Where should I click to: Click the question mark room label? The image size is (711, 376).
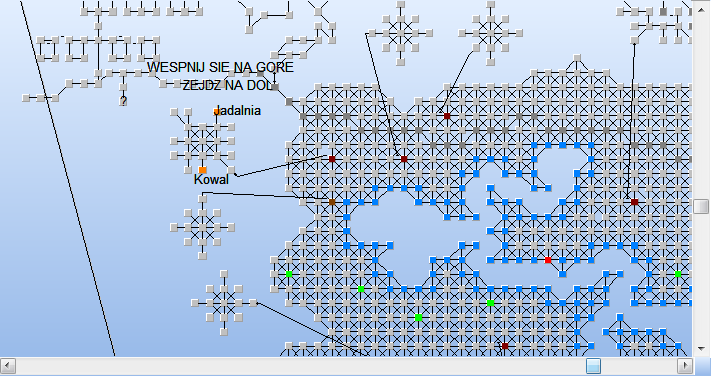click(x=123, y=101)
